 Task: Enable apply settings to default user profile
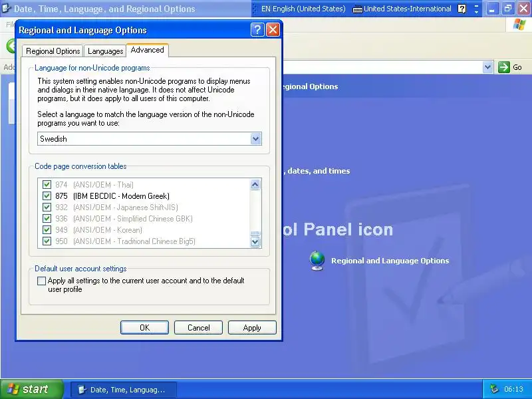click(41, 281)
